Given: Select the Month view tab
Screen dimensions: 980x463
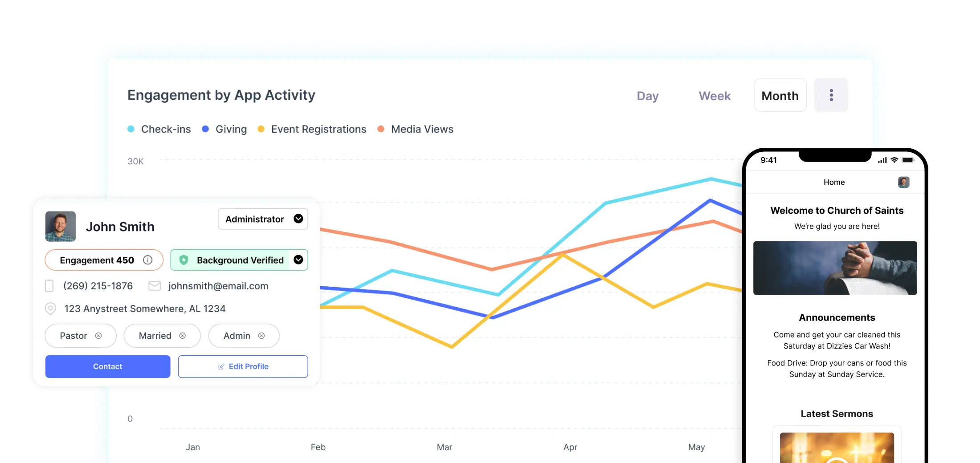Looking at the screenshot, I should tap(780, 95).
